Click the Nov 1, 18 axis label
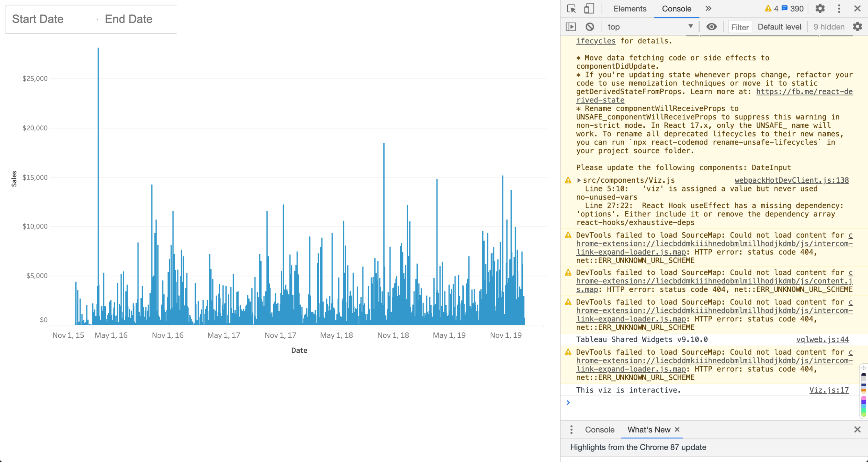Viewport: 868px width, 462px height. point(393,335)
